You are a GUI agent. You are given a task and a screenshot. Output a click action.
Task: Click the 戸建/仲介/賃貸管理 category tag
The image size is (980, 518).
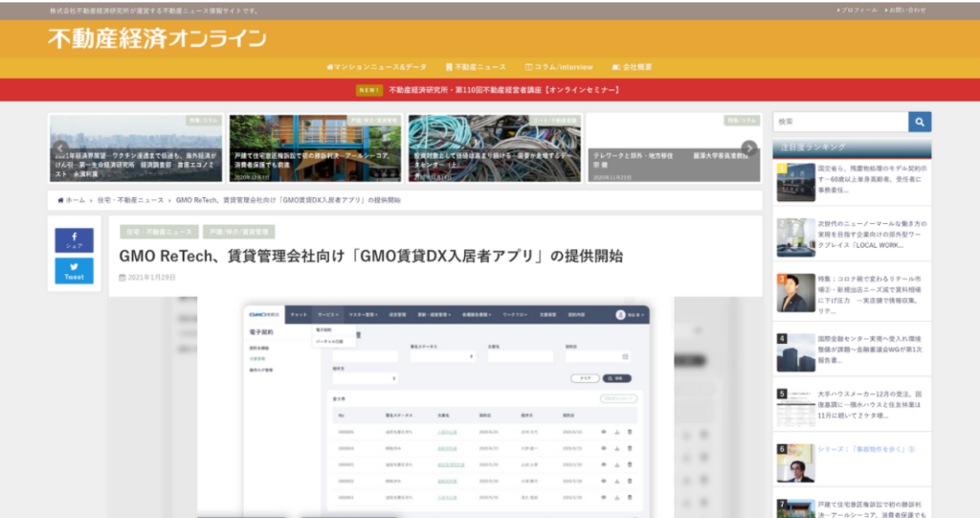coord(239,232)
